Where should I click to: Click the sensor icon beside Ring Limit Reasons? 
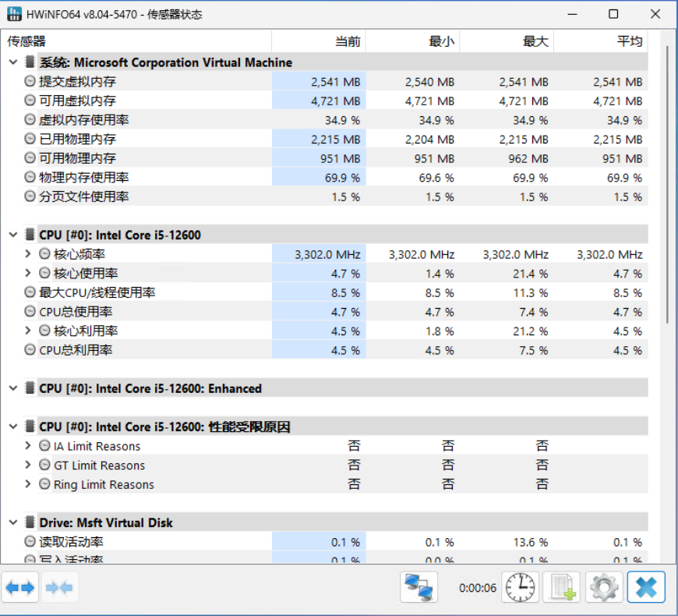coord(44,483)
